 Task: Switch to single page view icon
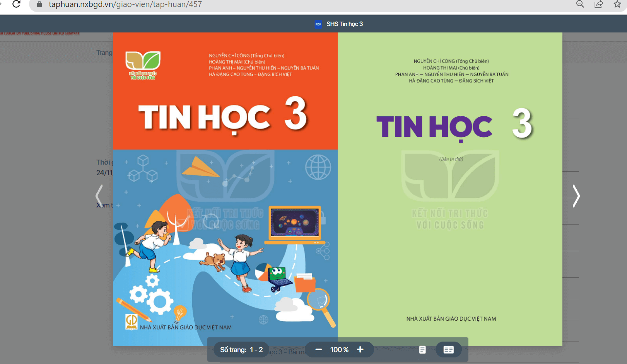click(x=422, y=350)
